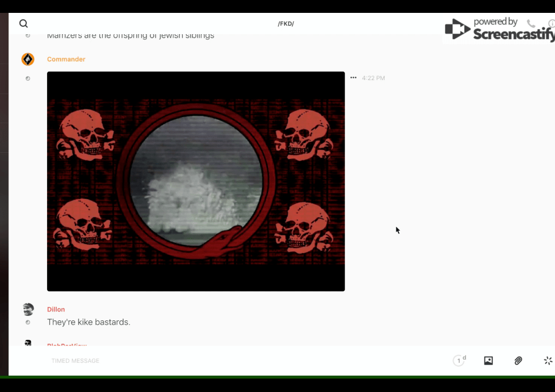Toggle the 1d timed message timer
The width and height of the screenshot is (555, 392).
click(x=459, y=361)
